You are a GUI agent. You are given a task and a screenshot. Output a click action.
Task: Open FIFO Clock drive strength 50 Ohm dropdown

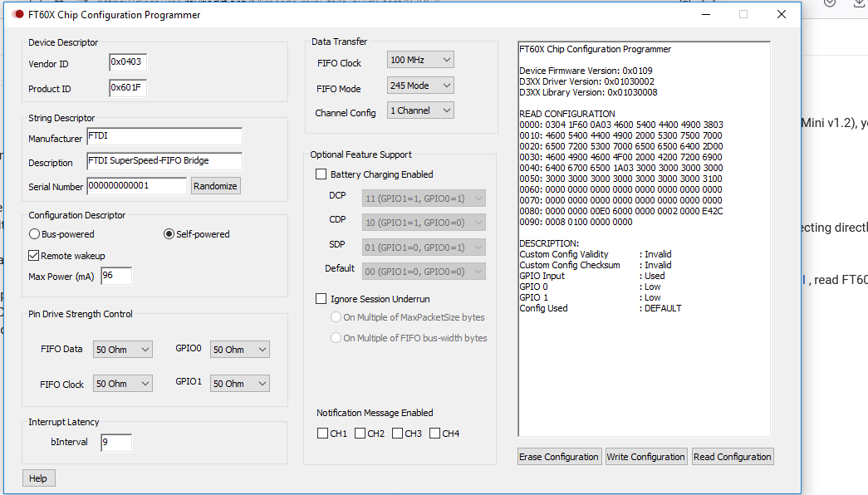tap(122, 384)
